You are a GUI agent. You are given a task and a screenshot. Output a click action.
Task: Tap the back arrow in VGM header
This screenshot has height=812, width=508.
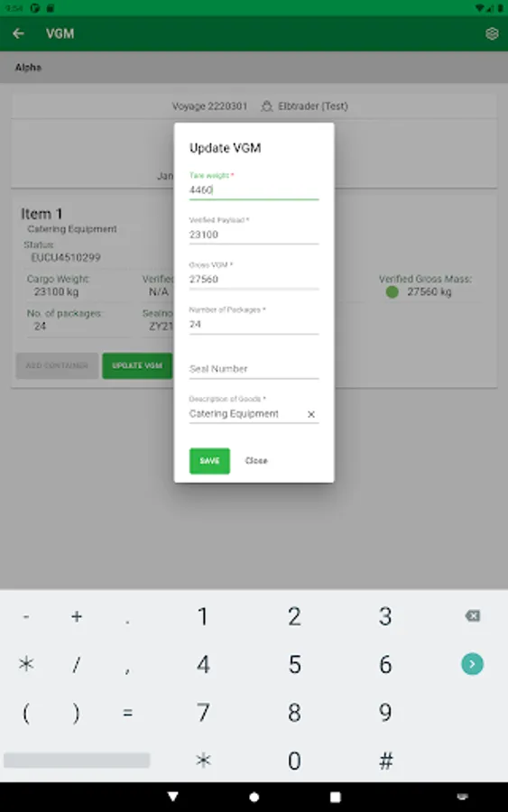tap(19, 33)
